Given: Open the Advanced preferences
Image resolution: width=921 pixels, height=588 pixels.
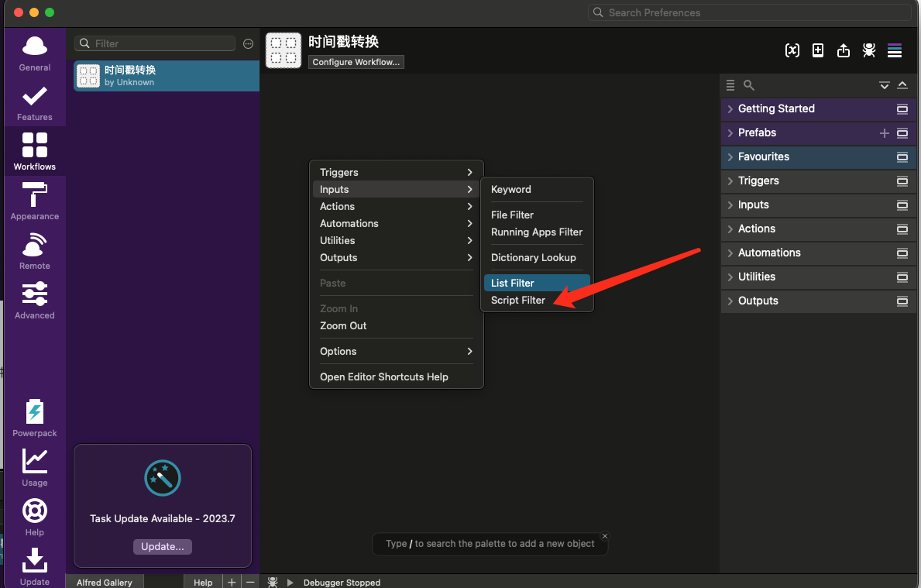Looking at the screenshot, I should pos(35,300).
